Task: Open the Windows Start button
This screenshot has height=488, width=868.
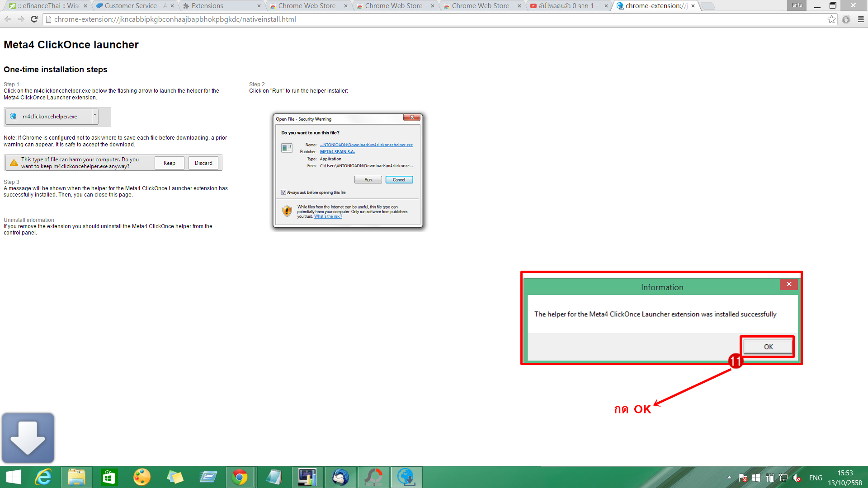Action: pos(14,477)
